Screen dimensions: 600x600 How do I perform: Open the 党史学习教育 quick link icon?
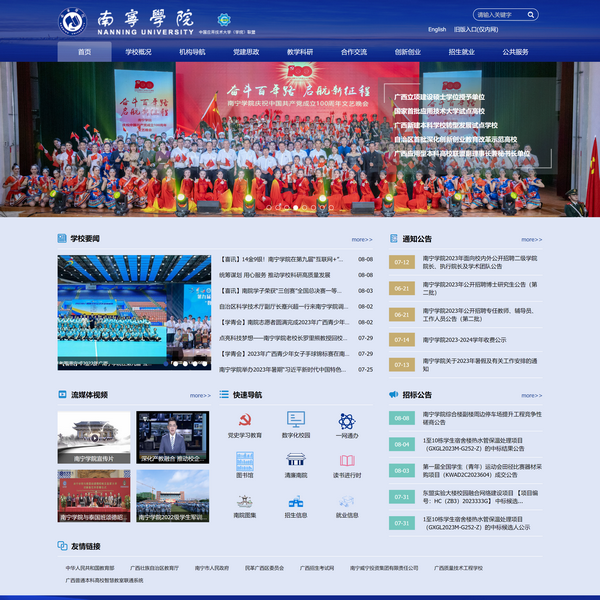point(244,421)
